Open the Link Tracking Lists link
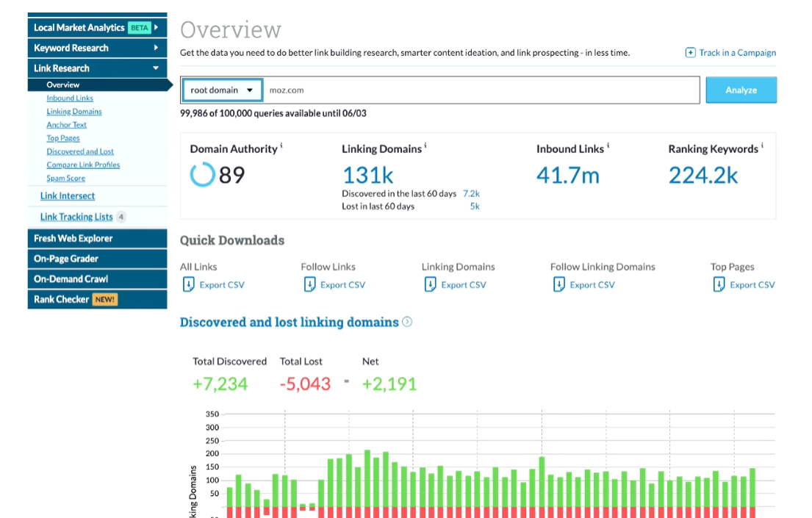Viewport: 812px width, 518px height. point(76,217)
